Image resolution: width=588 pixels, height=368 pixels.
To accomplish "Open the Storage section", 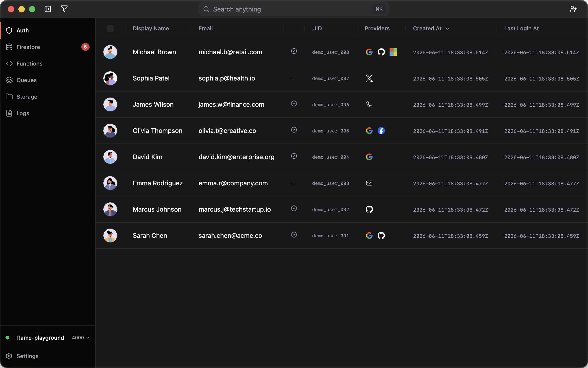I will [x=48, y=97].
